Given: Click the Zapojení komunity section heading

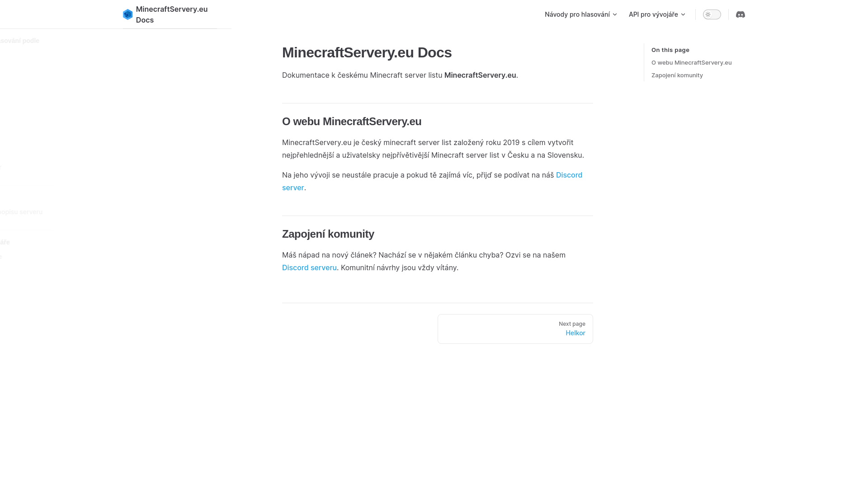Looking at the screenshot, I should [328, 234].
